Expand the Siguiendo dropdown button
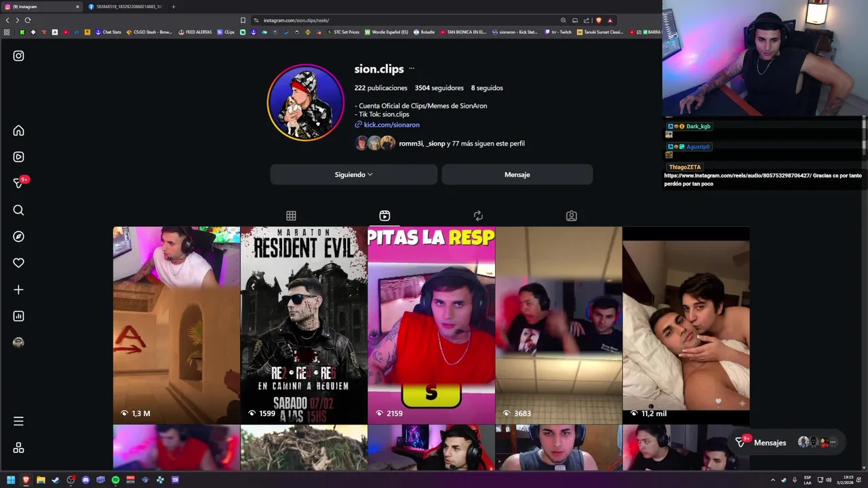This screenshot has height=488, width=868. 353,174
